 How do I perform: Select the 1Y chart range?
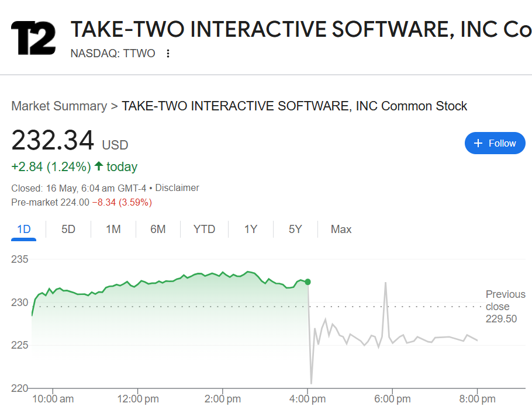coord(251,230)
